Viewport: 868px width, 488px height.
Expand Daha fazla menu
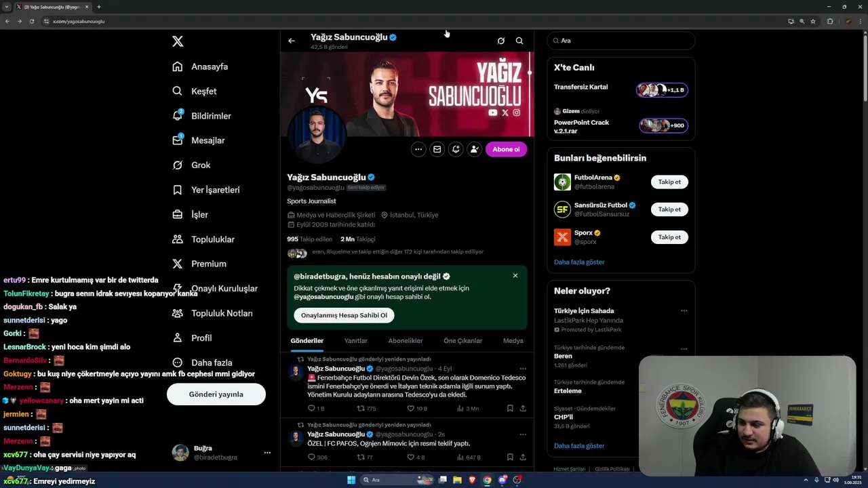click(202, 363)
